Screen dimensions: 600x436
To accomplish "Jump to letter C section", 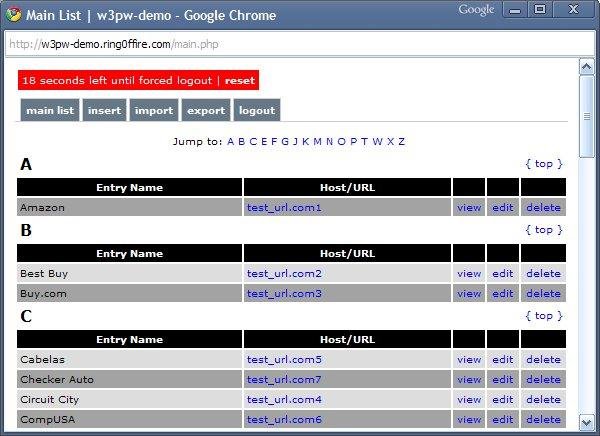I will click(x=253, y=142).
